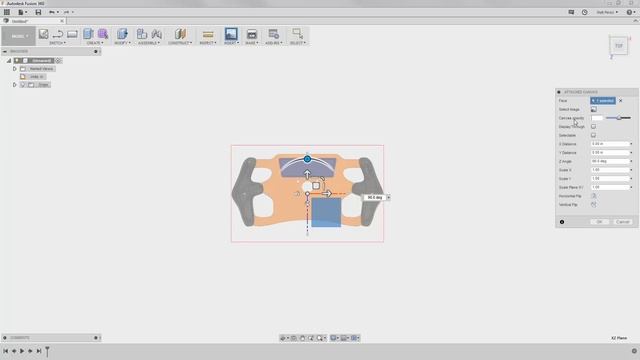Click the Select Image icon

(x=593, y=109)
